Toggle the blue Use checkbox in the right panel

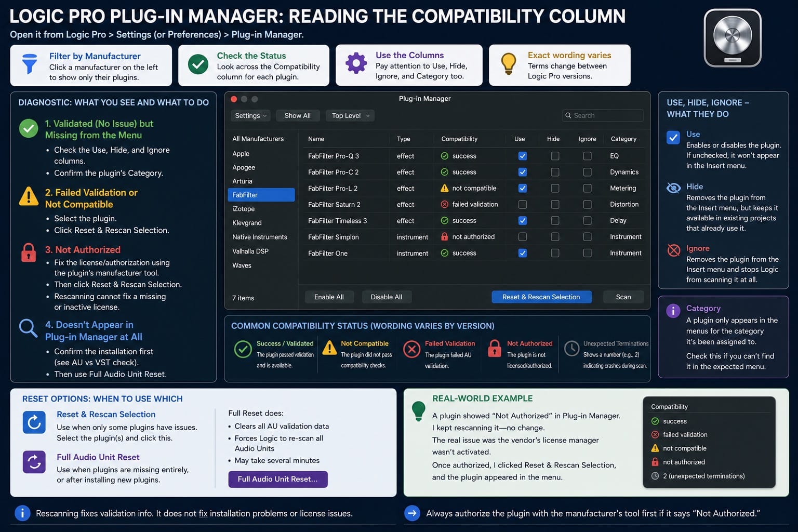pyautogui.click(x=673, y=138)
